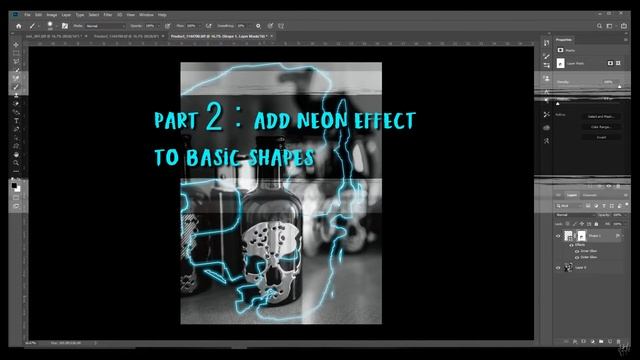This screenshot has width=640, height=360.
Task: Create new layer icon
Action: coord(610,341)
